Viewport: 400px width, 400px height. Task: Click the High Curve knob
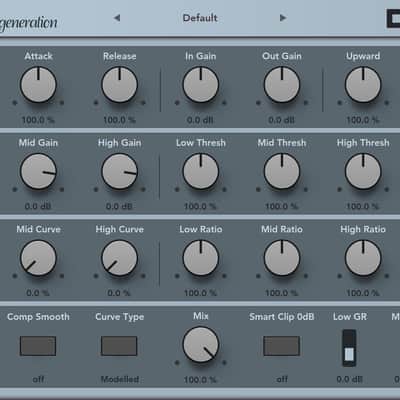119,258
